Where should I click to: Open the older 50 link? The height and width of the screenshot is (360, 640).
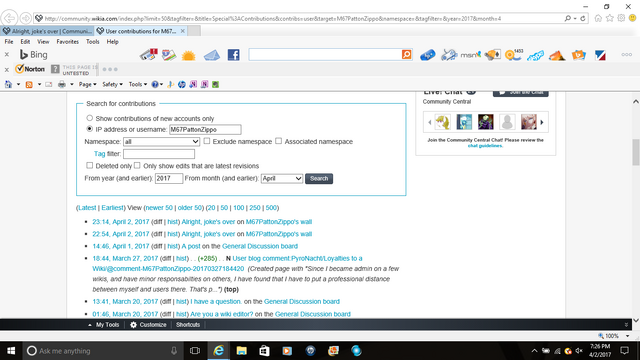(x=189, y=208)
